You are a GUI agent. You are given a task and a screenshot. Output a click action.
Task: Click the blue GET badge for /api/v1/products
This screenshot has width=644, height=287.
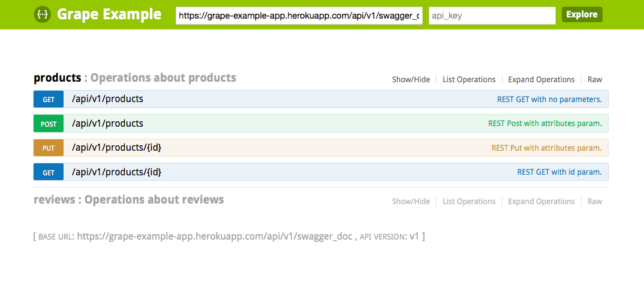click(49, 100)
